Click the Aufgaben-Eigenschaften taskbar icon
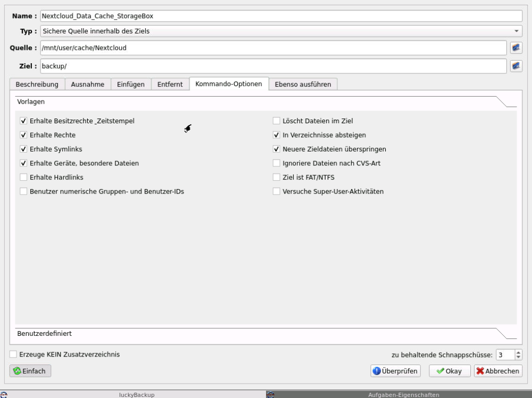This screenshot has width=532, height=398. point(270,395)
